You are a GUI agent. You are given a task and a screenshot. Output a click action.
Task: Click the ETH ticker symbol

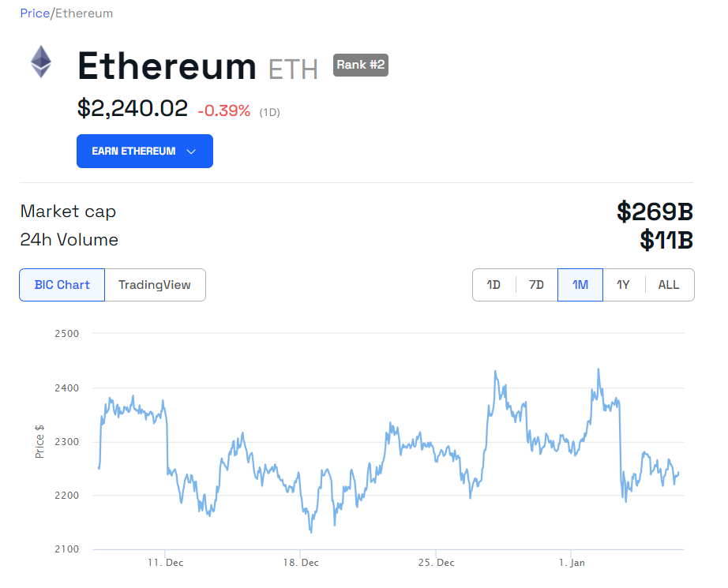click(293, 69)
